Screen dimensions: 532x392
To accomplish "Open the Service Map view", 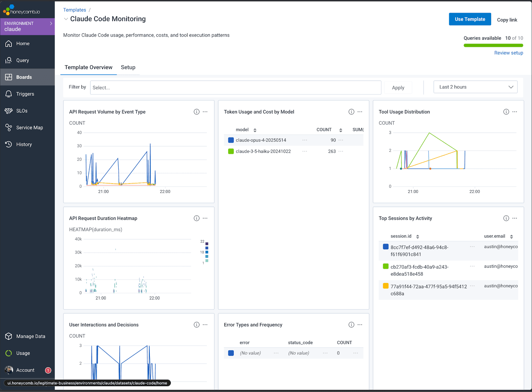I will coord(30,127).
